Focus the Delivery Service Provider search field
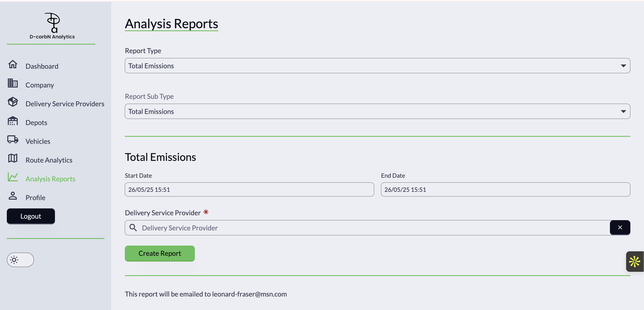644x310 pixels. [367, 228]
